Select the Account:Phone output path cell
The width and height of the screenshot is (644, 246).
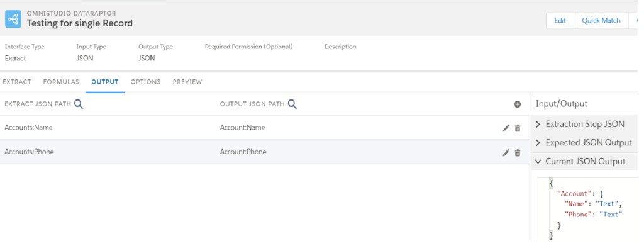click(x=243, y=152)
